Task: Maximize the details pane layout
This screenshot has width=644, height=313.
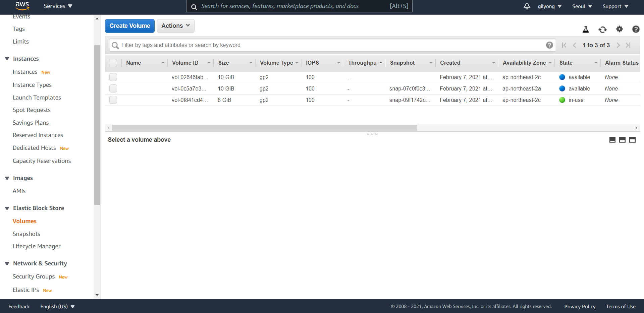Action: (x=632, y=140)
